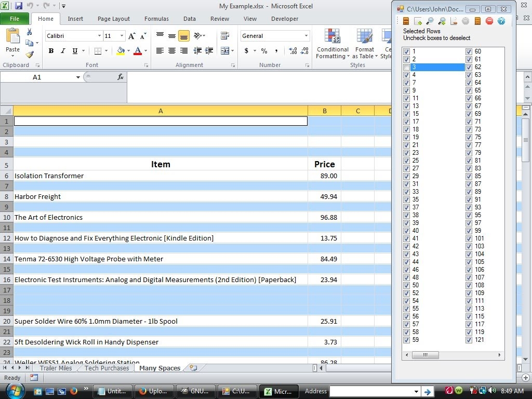Apply red font color A
532x399 pixels.
(x=138, y=51)
